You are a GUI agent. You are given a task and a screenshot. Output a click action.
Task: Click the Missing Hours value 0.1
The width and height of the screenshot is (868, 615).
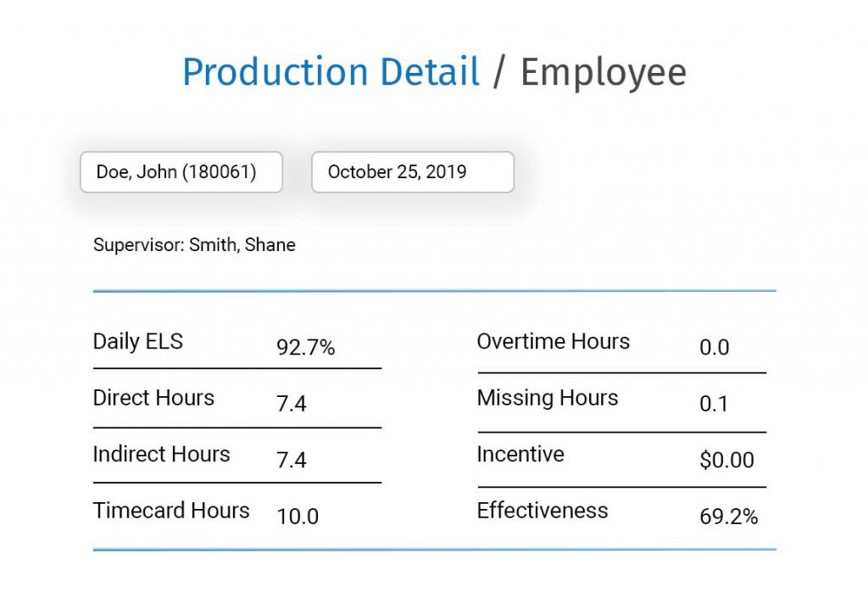(x=713, y=404)
